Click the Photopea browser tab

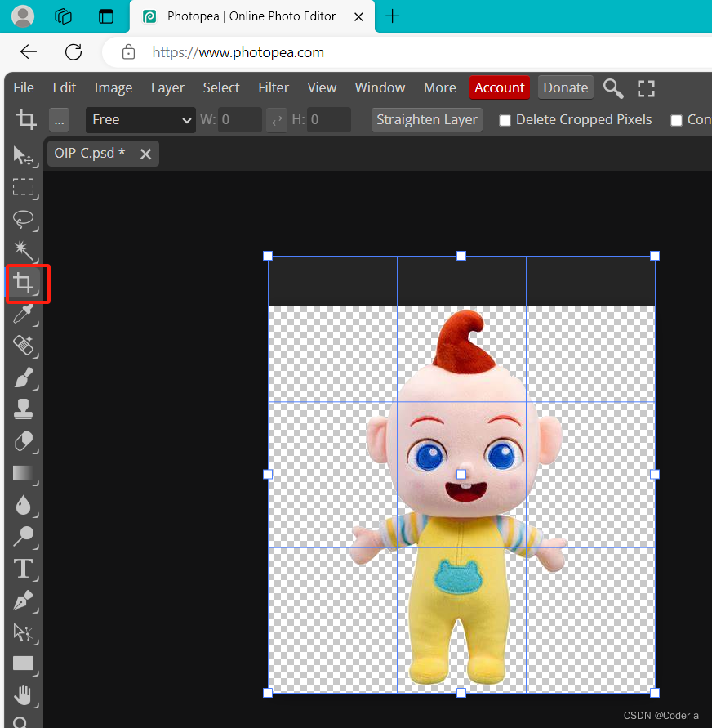[251, 16]
